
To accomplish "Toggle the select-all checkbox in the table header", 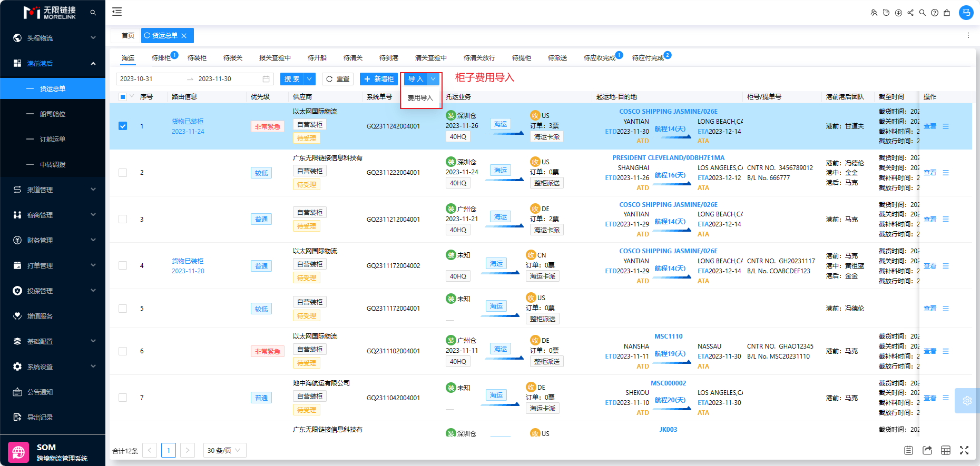I will 123,97.
